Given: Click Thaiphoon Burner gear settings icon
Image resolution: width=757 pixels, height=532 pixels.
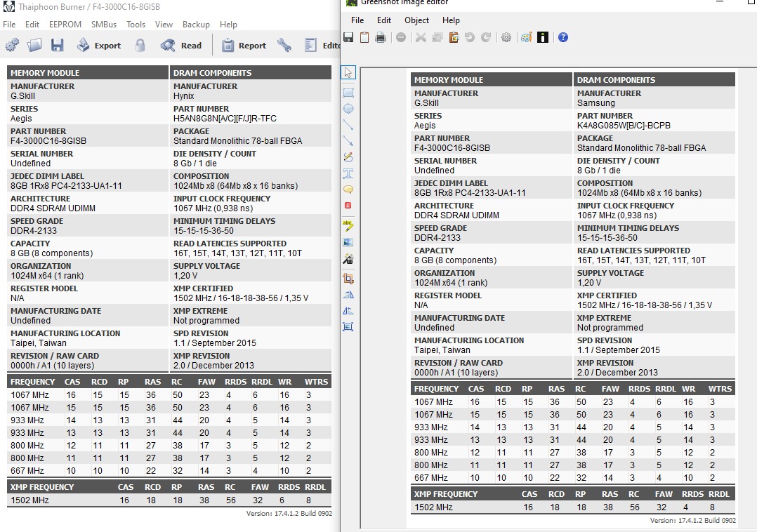Looking at the screenshot, I should point(12,46).
